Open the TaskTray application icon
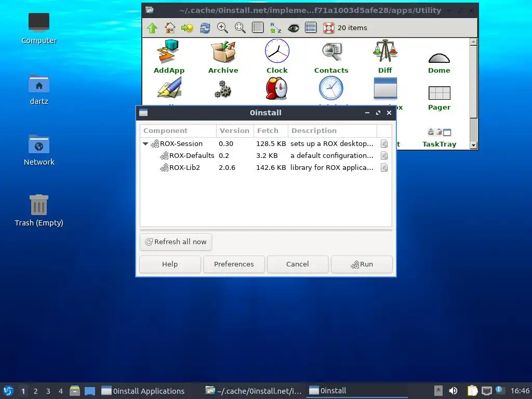The height and width of the screenshot is (399, 532). [439, 138]
